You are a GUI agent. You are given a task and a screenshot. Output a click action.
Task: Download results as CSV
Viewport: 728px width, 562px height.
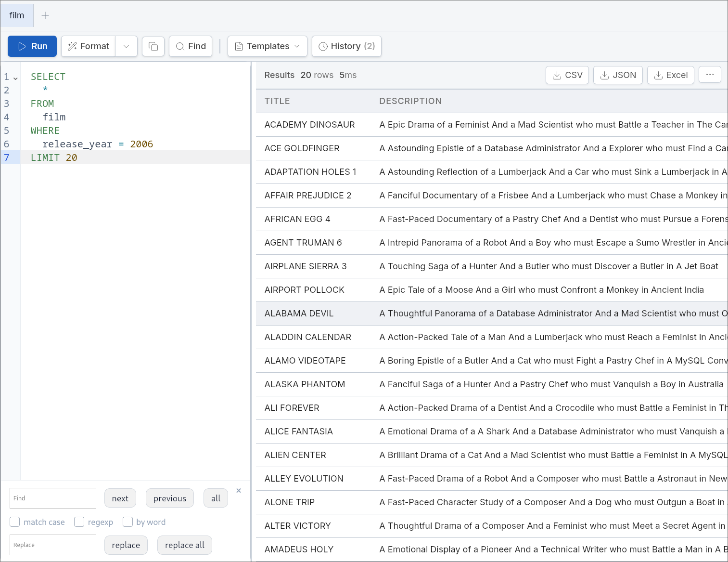coord(567,75)
